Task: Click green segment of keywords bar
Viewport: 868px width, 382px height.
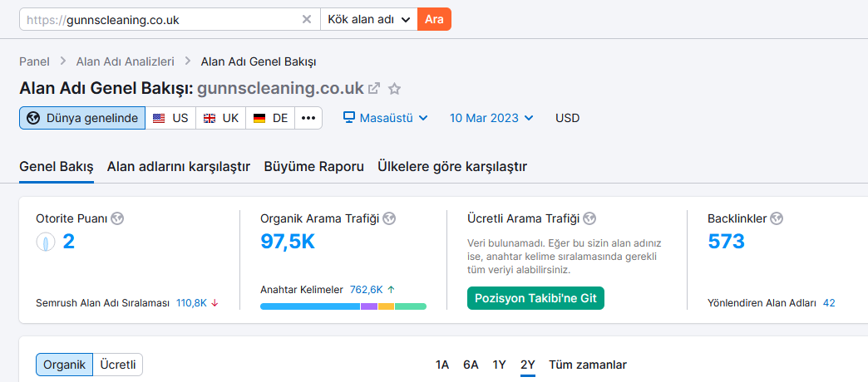Action: tap(411, 306)
